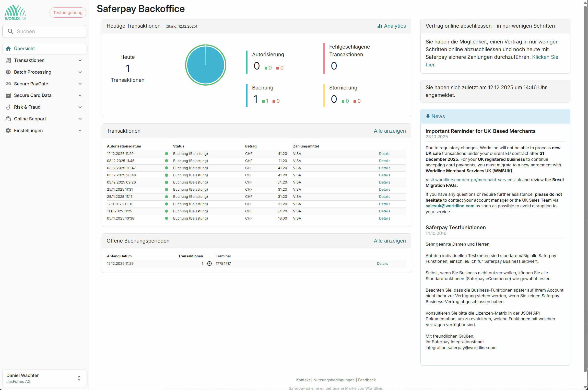
Task: Click the Secure PayGate link icon
Action: coord(8,84)
